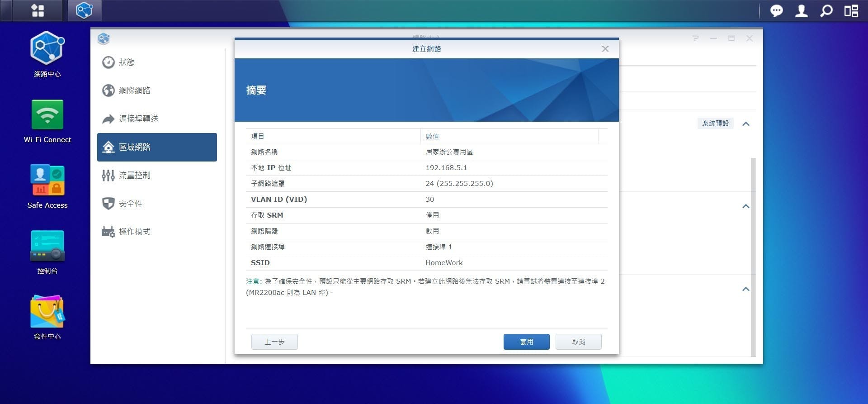868x404 pixels.
Task: Click the 網路連接埠 row label
Action: tap(268, 247)
